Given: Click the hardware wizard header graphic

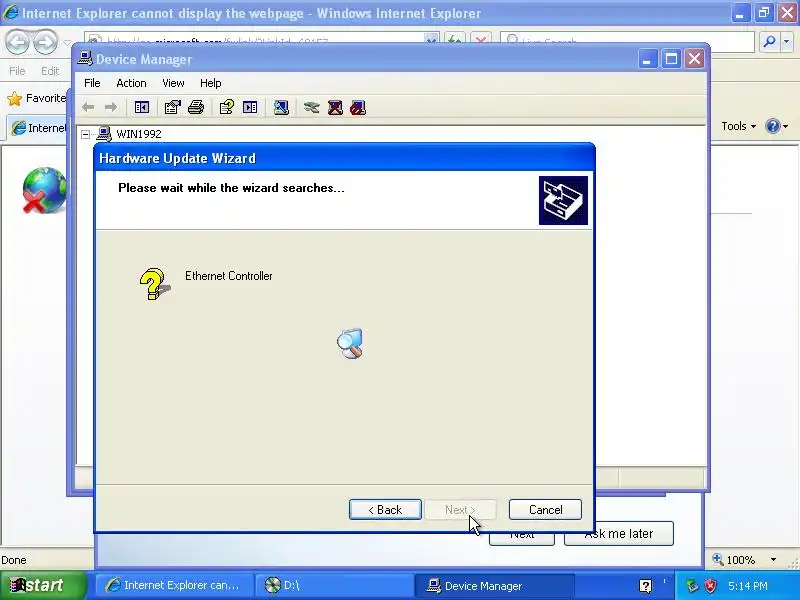Looking at the screenshot, I should pyautogui.click(x=563, y=201).
